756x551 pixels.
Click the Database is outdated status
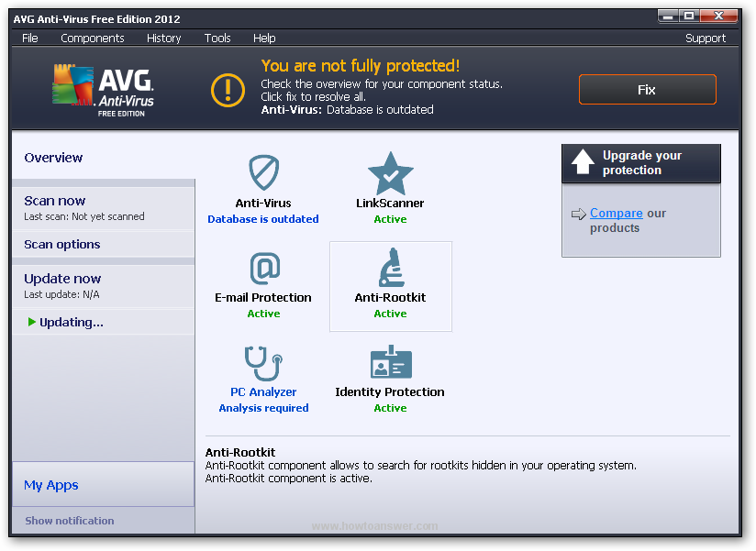tap(263, 219)
